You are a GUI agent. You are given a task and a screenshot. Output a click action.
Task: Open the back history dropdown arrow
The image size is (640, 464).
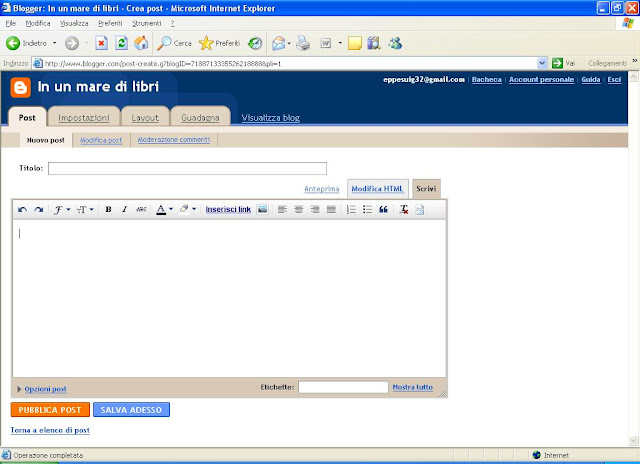55,43
